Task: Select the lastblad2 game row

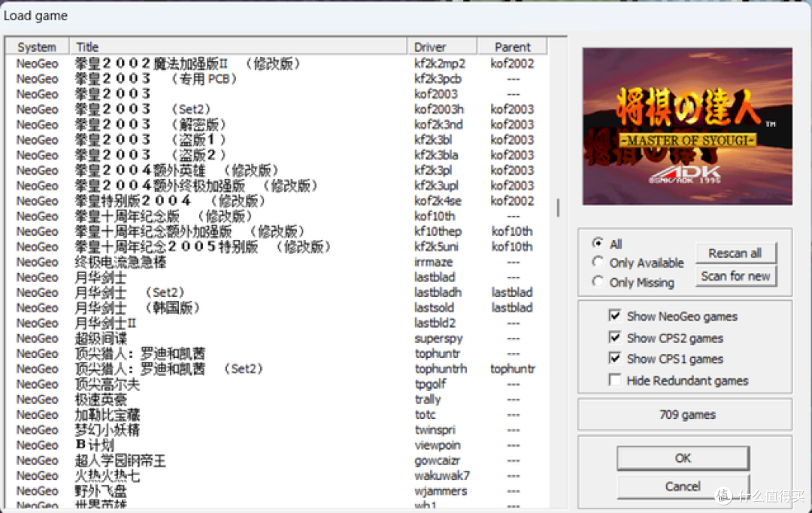Action: point(275,323)
